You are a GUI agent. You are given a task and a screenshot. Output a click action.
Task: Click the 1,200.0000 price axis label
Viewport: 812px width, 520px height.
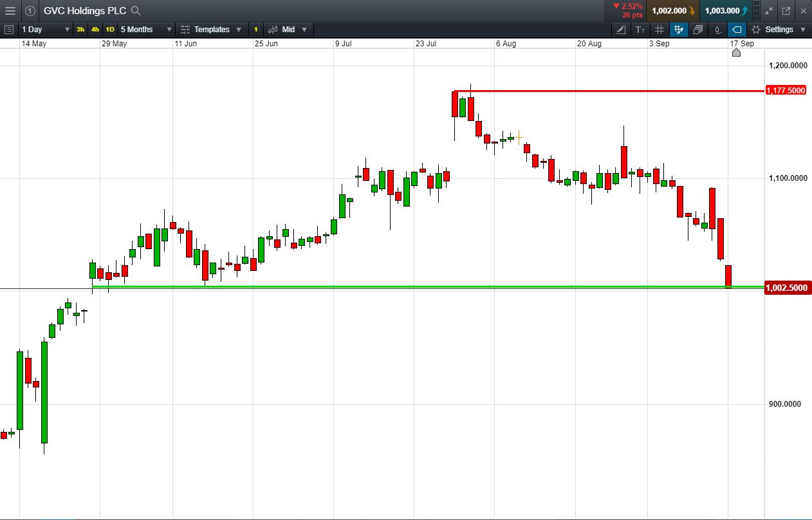788,66
